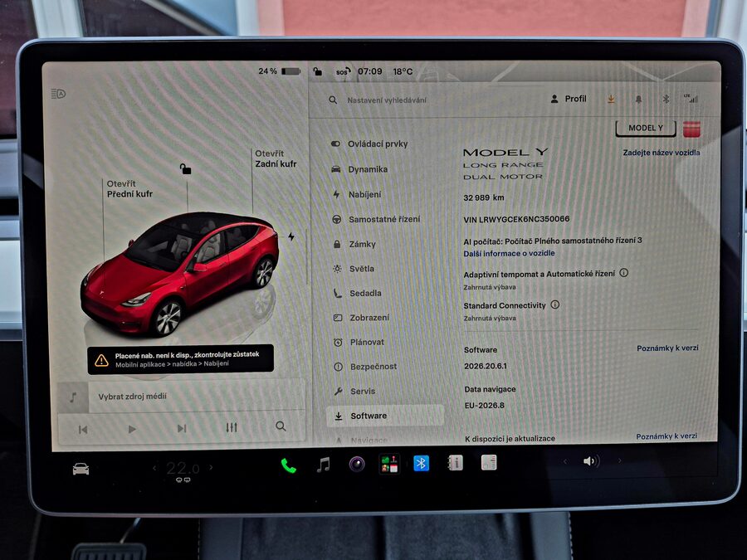Open the Zámky locks section
Viewport: 747px width, 560px height.
[x=362, y=244]
